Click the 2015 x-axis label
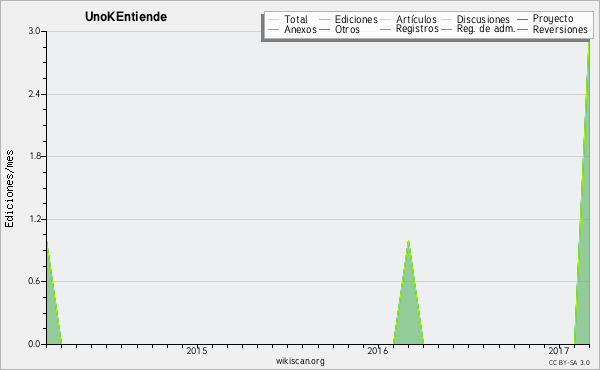The height and width of the screenshot is (370, 600). (x=197, y=351)
